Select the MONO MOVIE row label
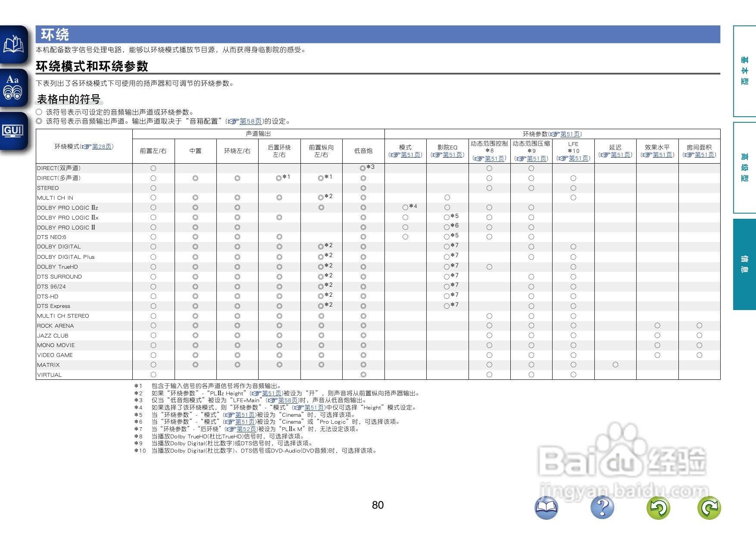Viewport: 756px width, 534px height. click(x=56, y=345)
